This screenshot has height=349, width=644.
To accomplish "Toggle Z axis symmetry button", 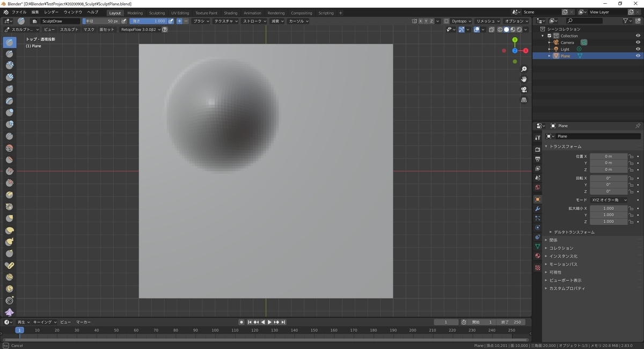I will [x=431, y=21].
